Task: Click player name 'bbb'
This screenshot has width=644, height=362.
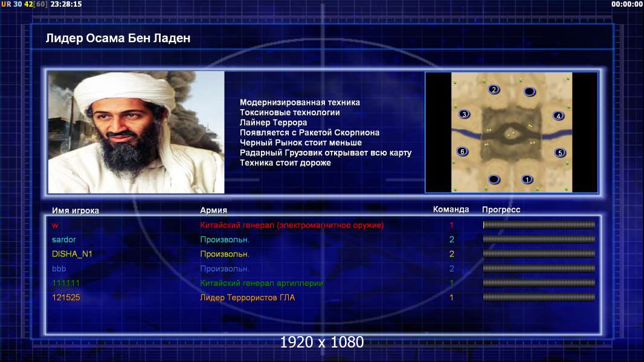Action: (x=59, y=268)
